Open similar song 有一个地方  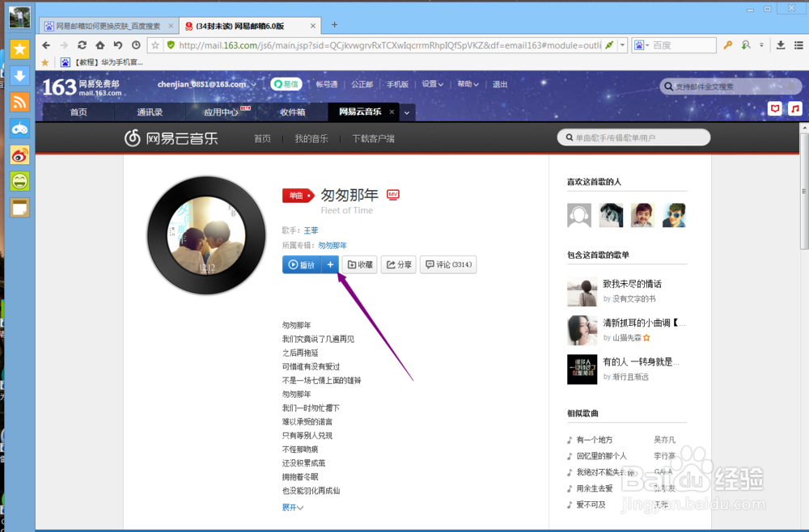(595, 440)
